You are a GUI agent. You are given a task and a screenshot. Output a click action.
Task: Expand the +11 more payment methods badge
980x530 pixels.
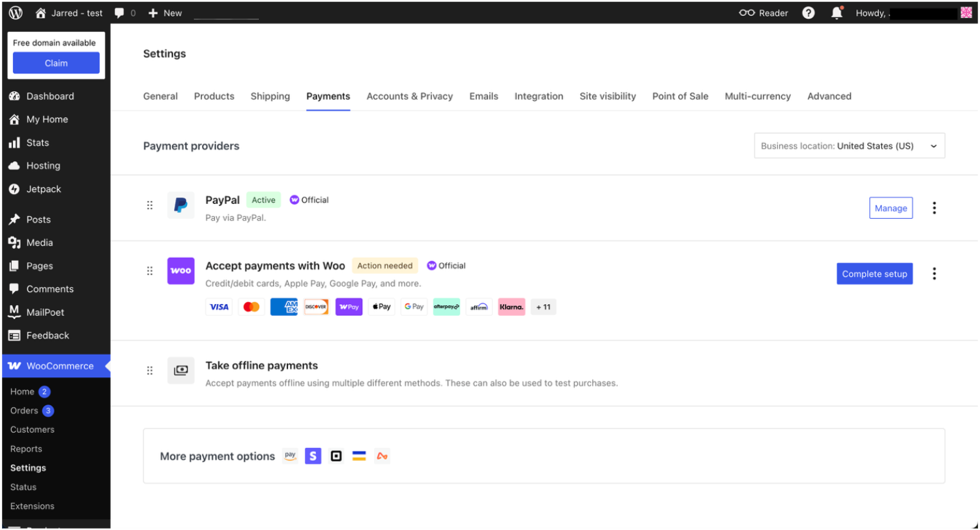point(543,307)
